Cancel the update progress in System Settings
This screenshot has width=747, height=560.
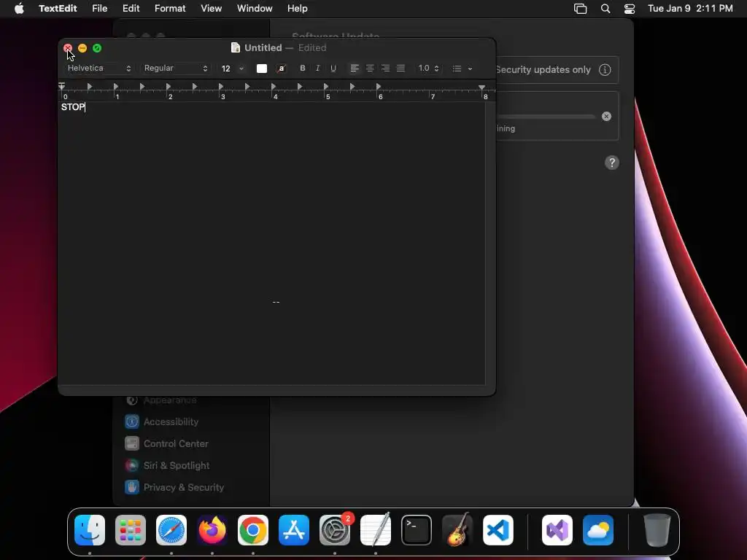(606, 116)
